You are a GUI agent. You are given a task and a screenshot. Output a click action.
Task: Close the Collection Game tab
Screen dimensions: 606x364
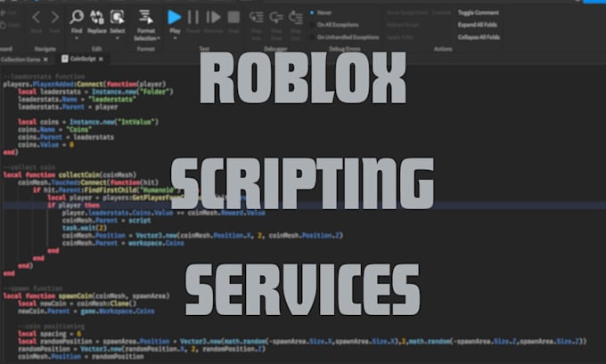point(45,60)
